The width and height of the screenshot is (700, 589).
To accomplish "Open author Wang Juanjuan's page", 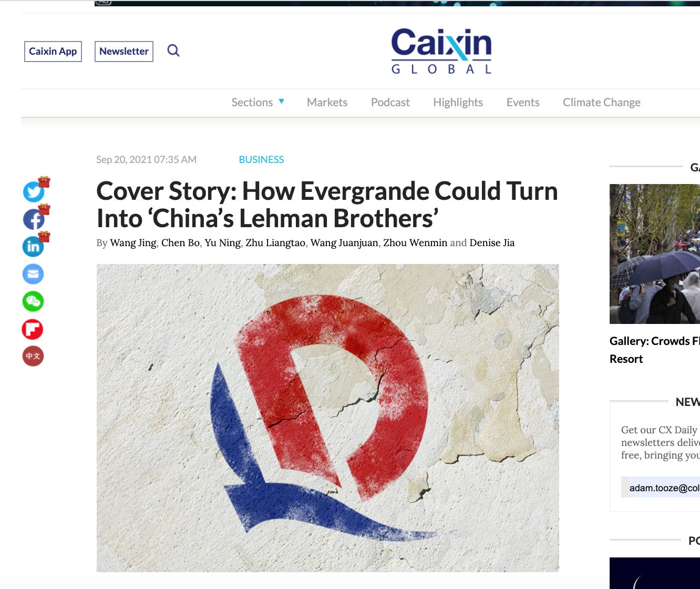I will (x=344, y=243).
